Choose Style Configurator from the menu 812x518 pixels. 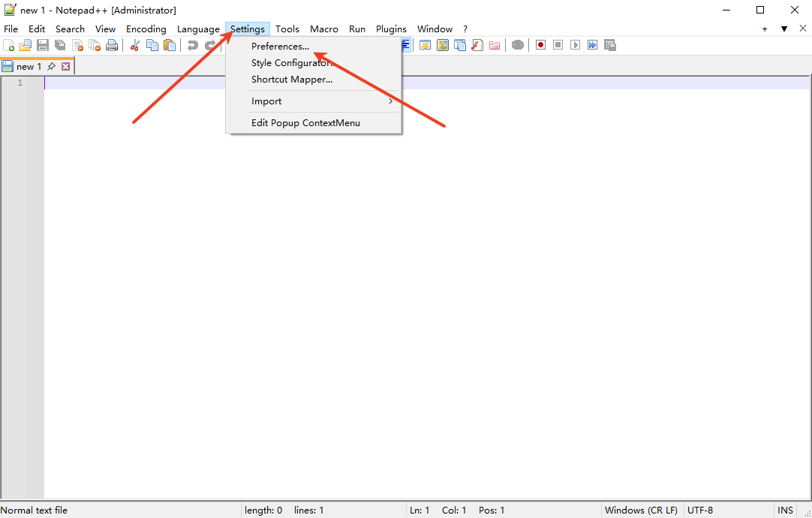pos(291,63)
